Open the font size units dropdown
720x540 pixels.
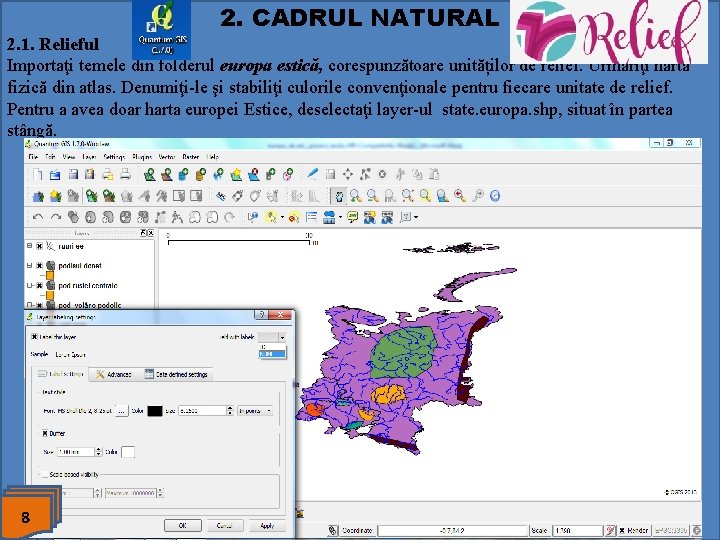pyautogui.click(x=255, y=411)
